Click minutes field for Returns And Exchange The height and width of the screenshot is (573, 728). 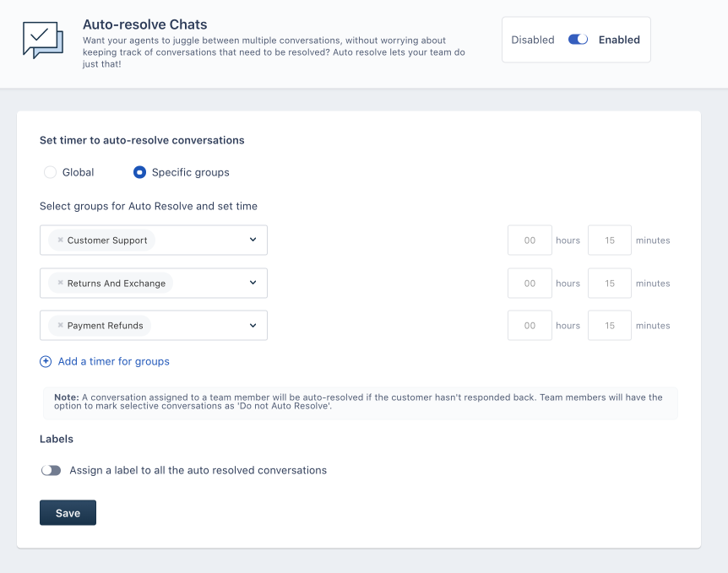click(610, 284)
